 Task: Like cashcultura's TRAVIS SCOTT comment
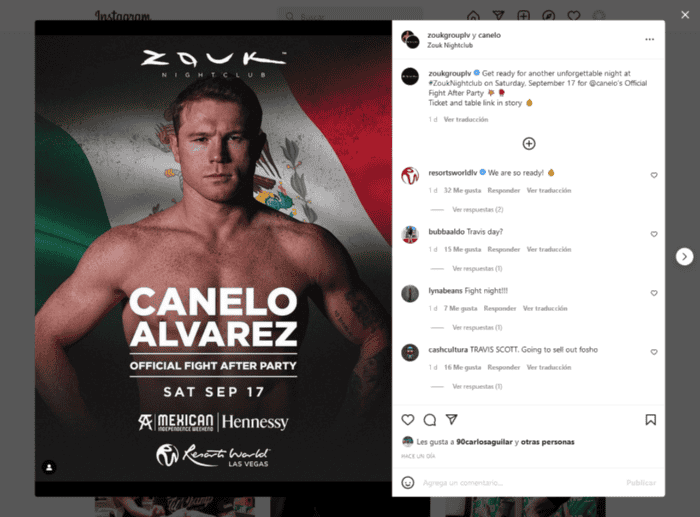click(x=654, y=352)
